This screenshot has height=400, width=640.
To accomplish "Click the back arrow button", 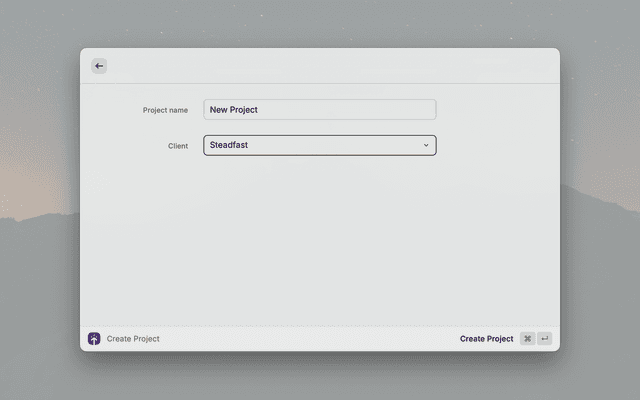I will [x=98, y=66].
